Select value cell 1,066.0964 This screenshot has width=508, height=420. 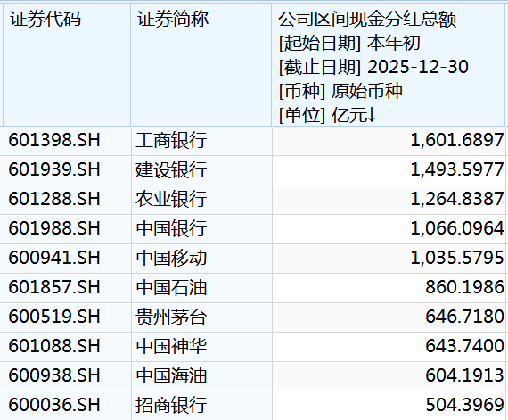[389, 229]
